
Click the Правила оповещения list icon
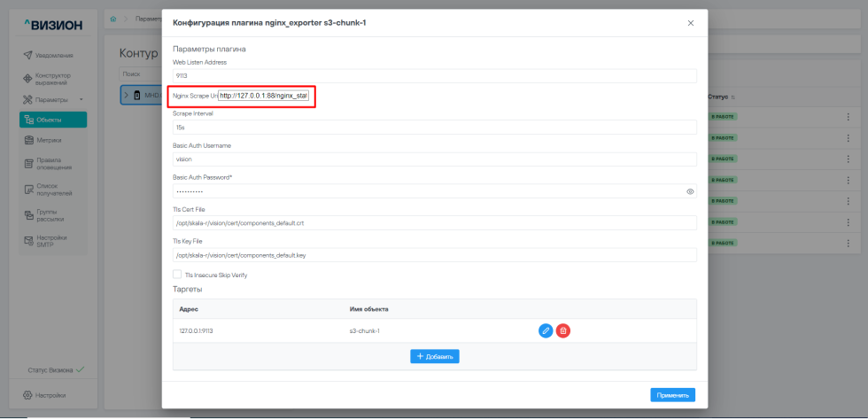(29, 163)
